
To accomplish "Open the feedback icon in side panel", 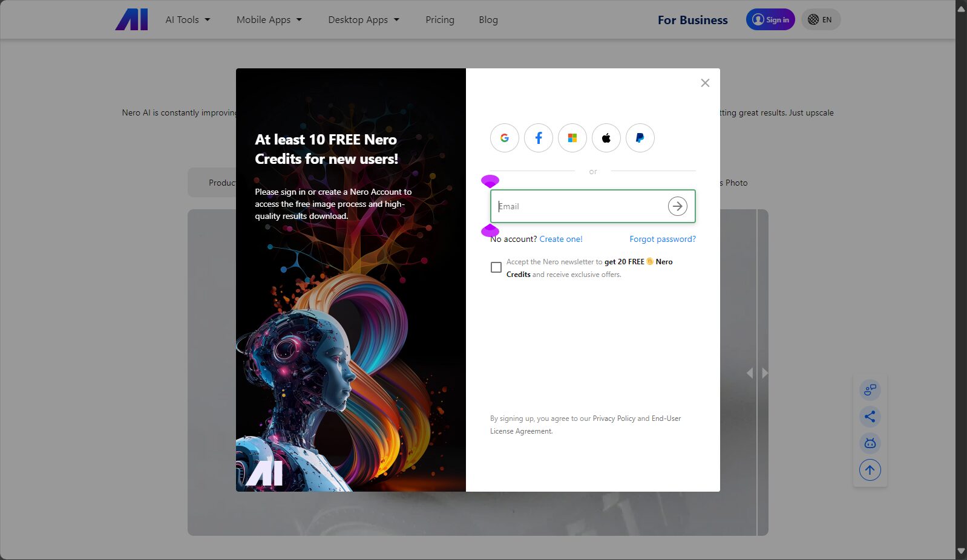I will [x=870, y=390].
